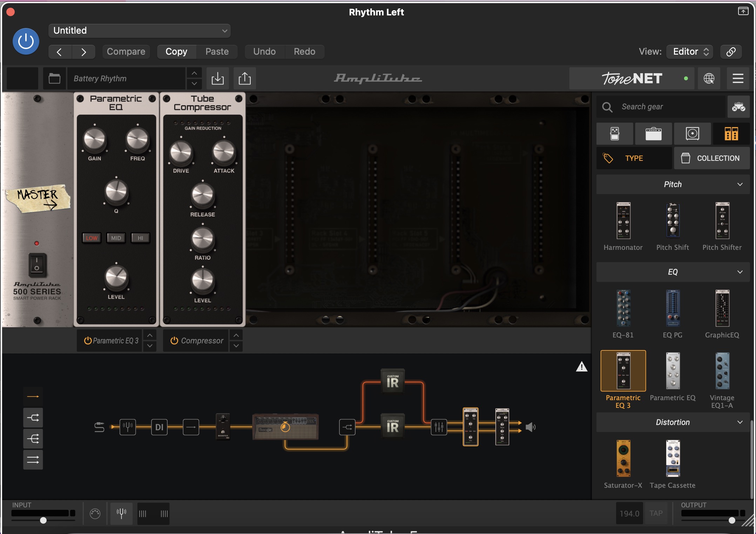
Task: Select the GraphicEQ rack unit
Action: click(722, 314)
